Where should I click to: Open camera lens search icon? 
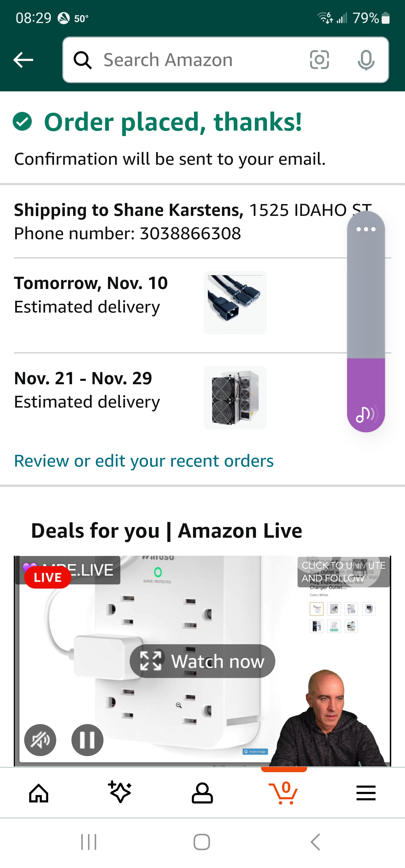click(319, 60)
